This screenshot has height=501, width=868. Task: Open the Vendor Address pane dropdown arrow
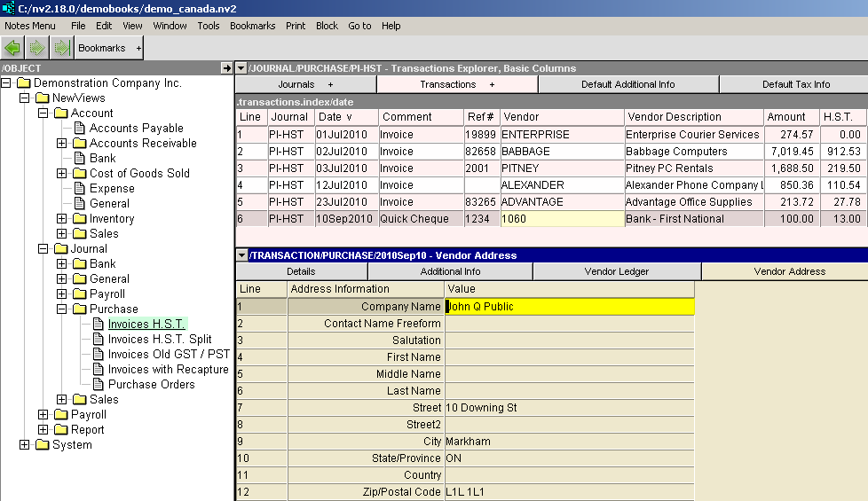point(241,255)
